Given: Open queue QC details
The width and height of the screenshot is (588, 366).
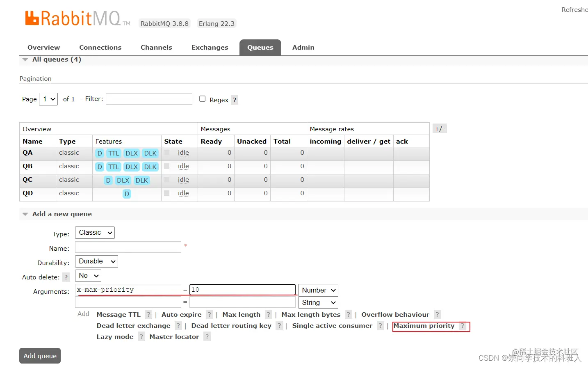Looking at the screenshot, I should [x=27, y=180].
